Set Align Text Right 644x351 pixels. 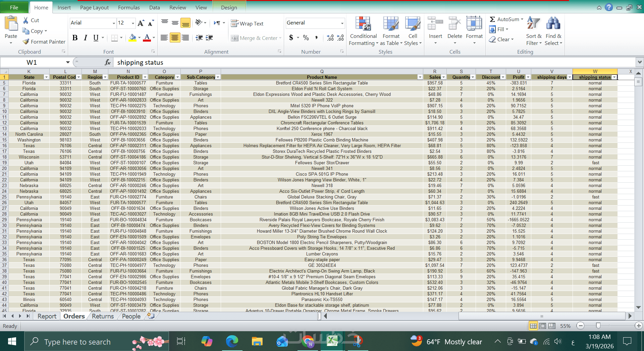point(185,38)
